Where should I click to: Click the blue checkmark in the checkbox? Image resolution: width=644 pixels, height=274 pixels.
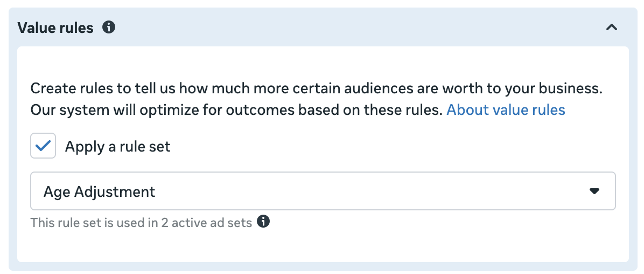(x=43, y=146)
